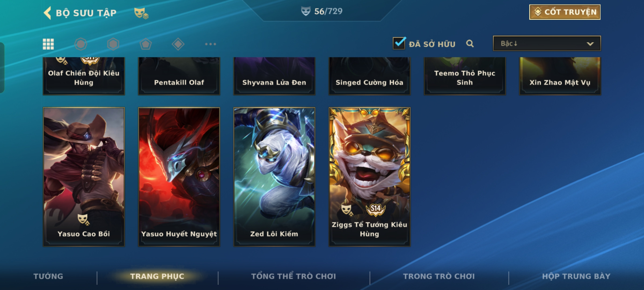The height and width of the screenshot is (290, 644).
Task: Open the golden mask skin shop icon
Action: [141, 13]
